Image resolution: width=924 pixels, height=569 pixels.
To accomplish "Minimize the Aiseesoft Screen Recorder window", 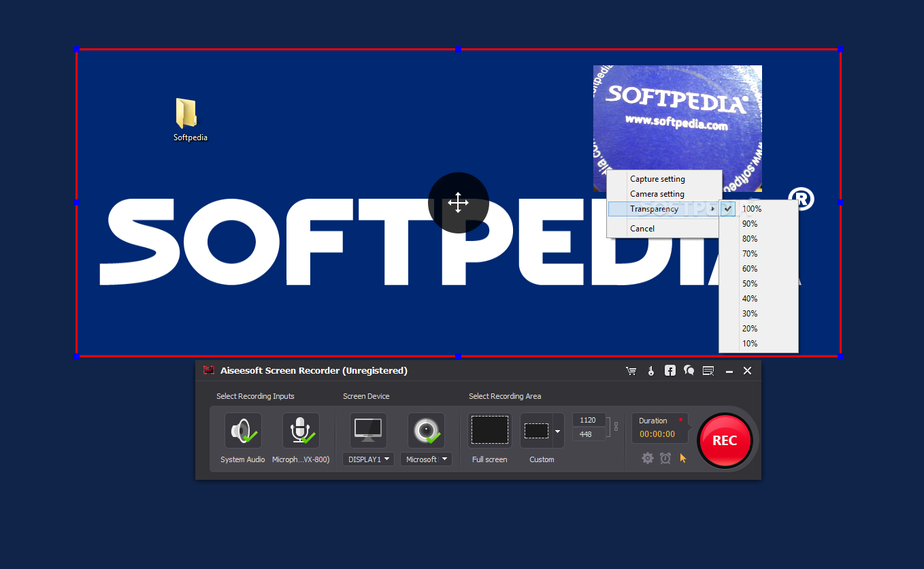I will click(729, 371).
